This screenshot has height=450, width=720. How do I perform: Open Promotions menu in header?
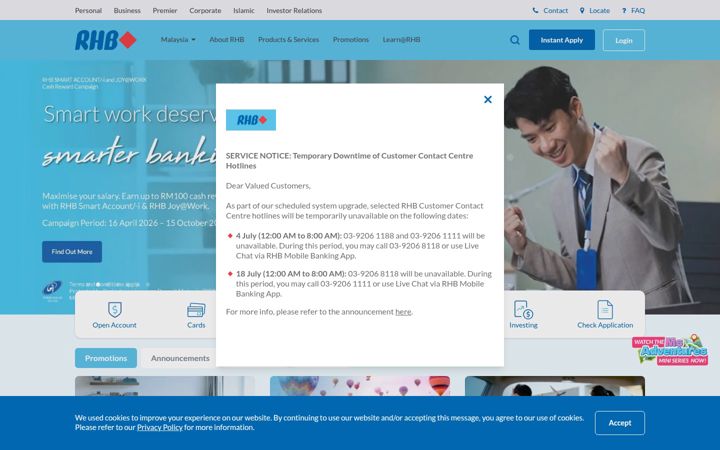351,40
